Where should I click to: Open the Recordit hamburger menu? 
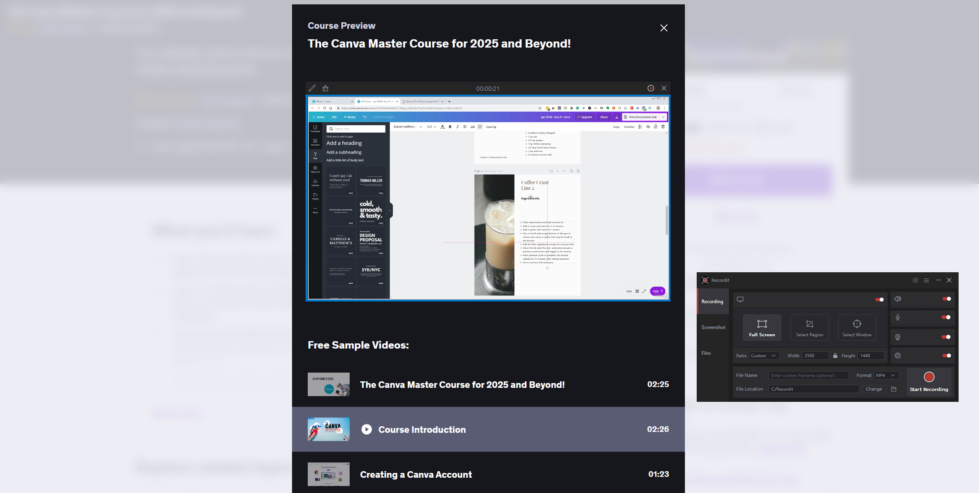pos(926,280)
